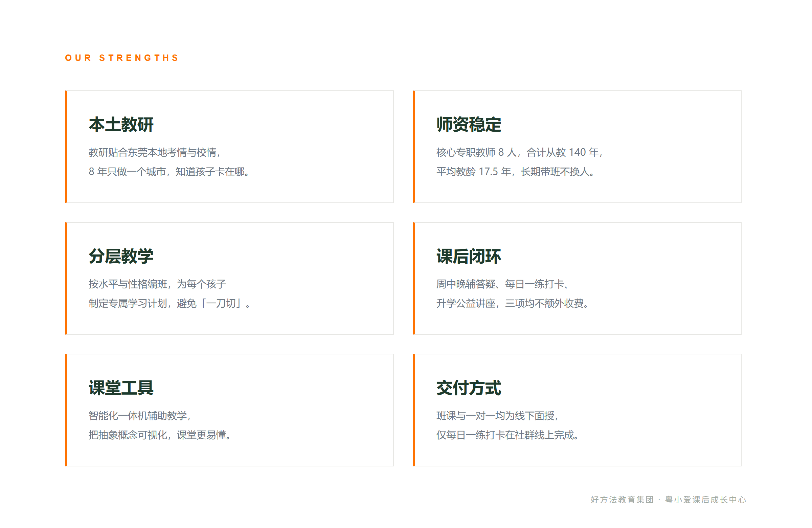This screenshot has width=812, height=528.
Task: Click the line 教研贴合东莞本地考情与校情
Action: point(154,152)
